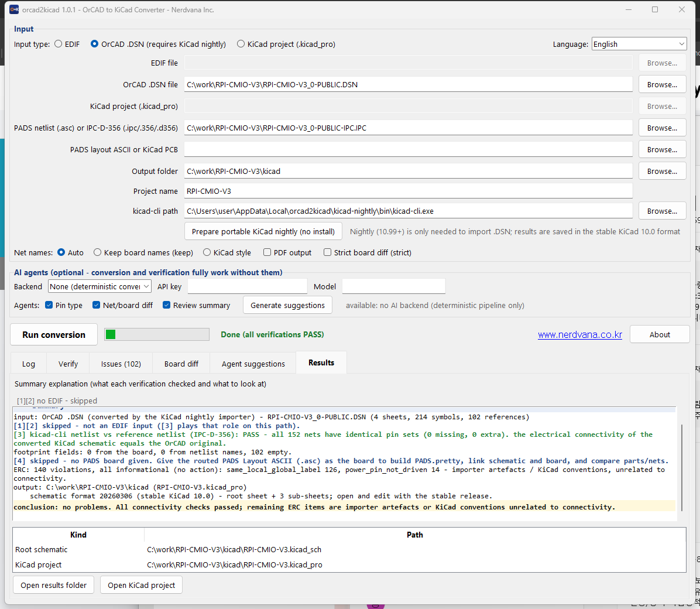Click '[1][2] no EDIF - skipped' text
This screenshot has width=700, height=609.
coord(57,401)
